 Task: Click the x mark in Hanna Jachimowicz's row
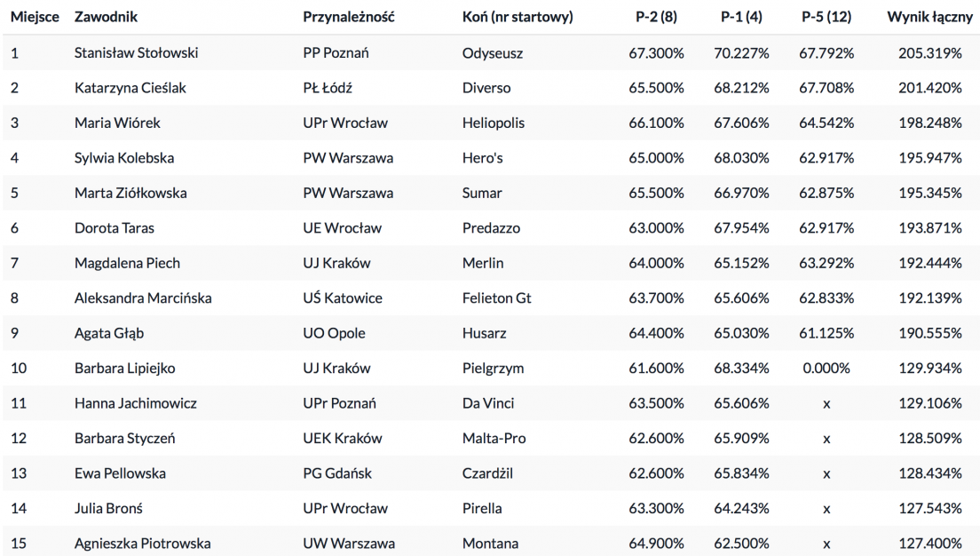click(826, 403)
